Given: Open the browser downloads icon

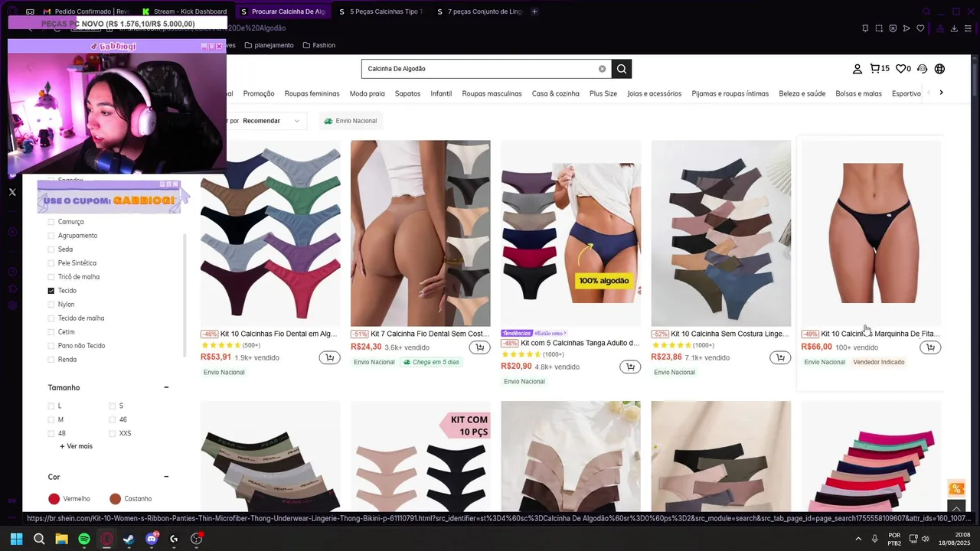Looking at the screenshot, I should (x=954, y=28).
